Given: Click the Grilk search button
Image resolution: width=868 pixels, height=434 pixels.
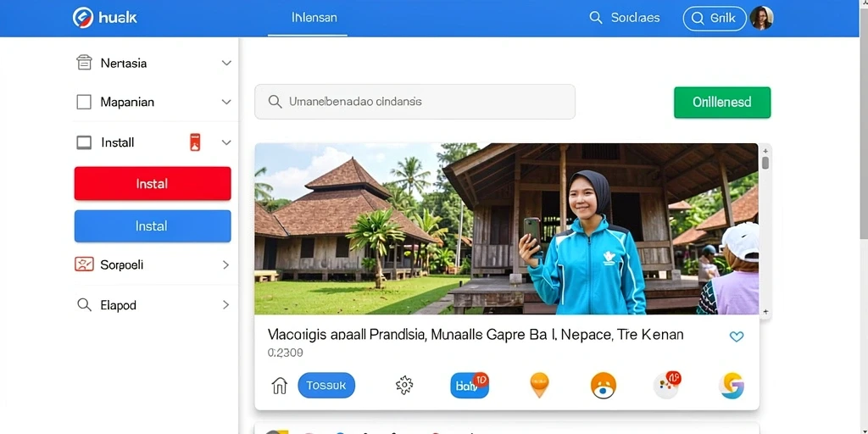Looking at the screenshot, I should (715, 19).
